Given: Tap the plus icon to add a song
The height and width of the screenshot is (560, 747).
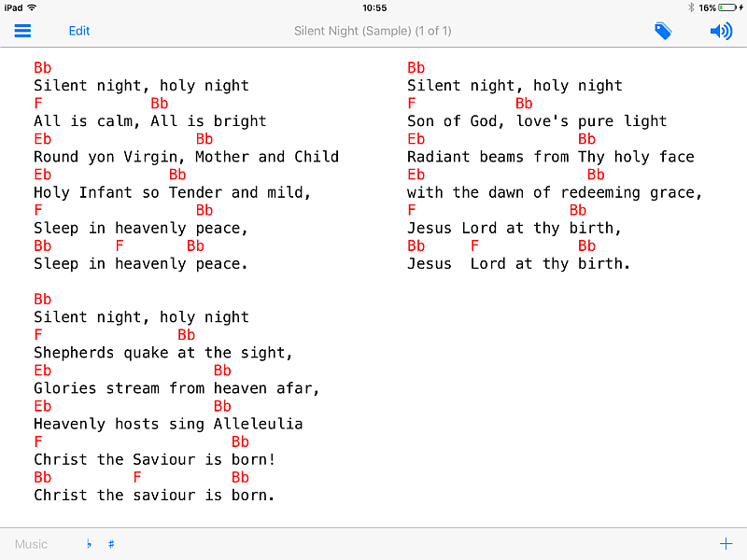Looking at the screenshot, I should click(x=726, y=542).
